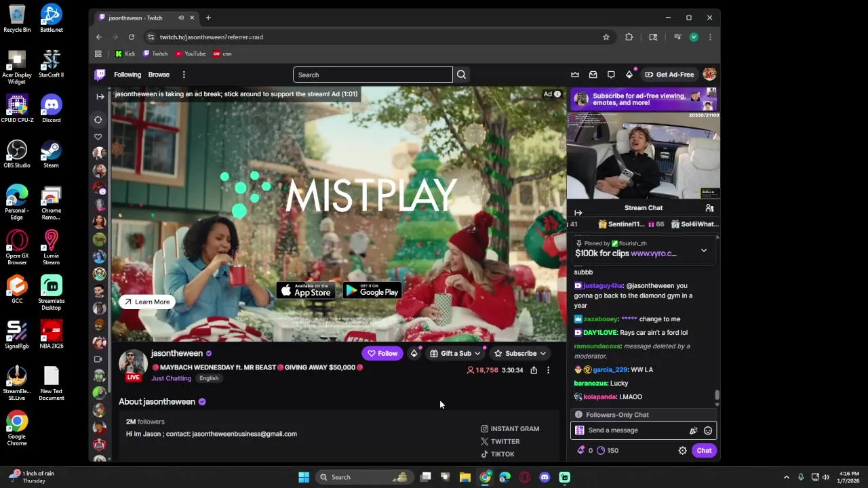Open the Following tab
The image size is (868, 488).
click(x=127, y=75)
